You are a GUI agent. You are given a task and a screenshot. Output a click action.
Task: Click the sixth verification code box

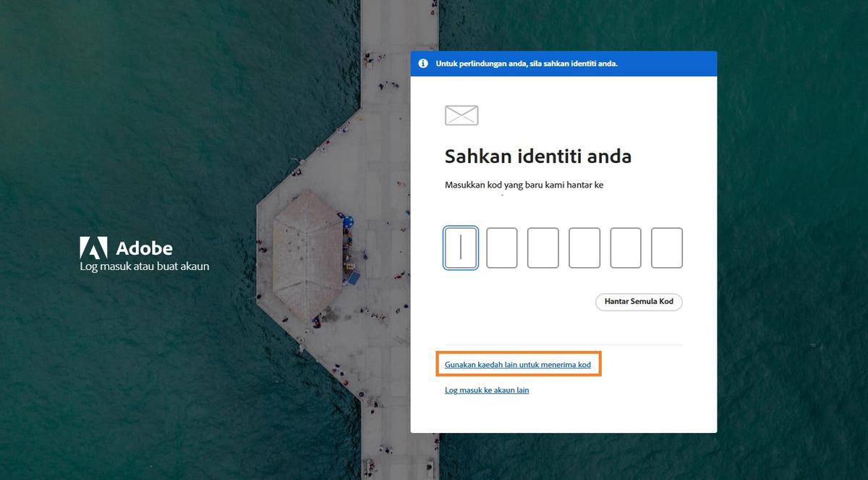666,247
